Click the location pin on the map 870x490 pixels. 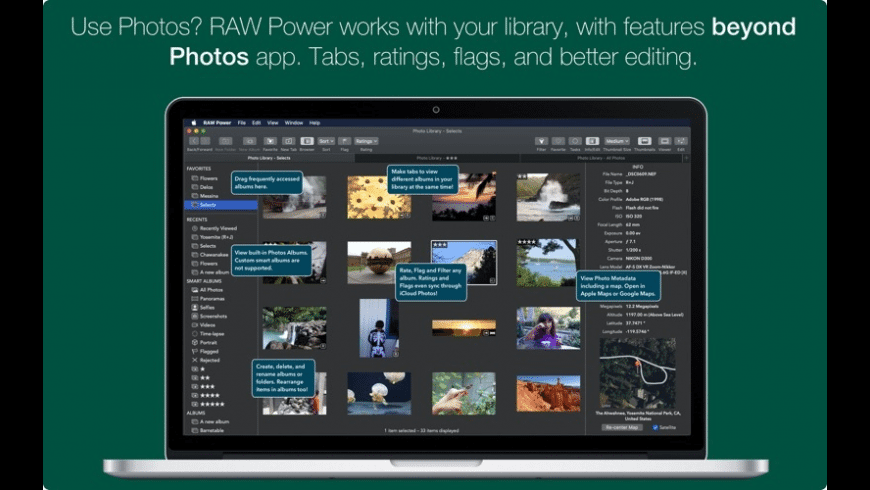[638, 363]
